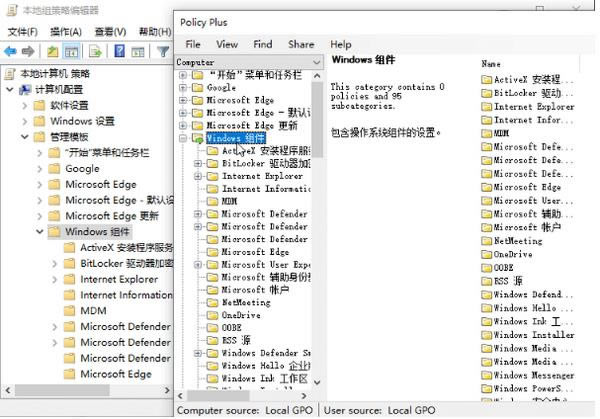Select OneDrive in the Policy Plus tree

[x=241, y=315]
